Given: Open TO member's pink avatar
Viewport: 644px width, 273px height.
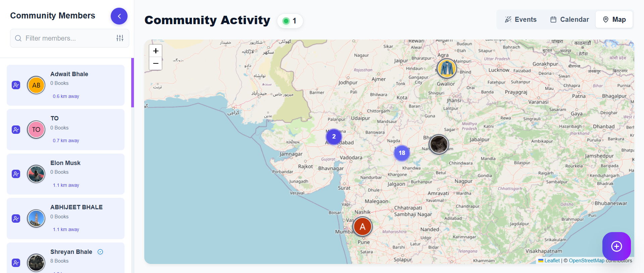Looking at the screenshot, I should point(36,129).
